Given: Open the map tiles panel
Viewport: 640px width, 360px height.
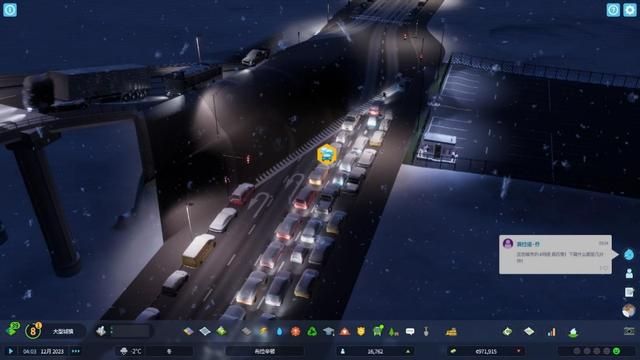Looking at the screenshot, I should tap(529, 331).
